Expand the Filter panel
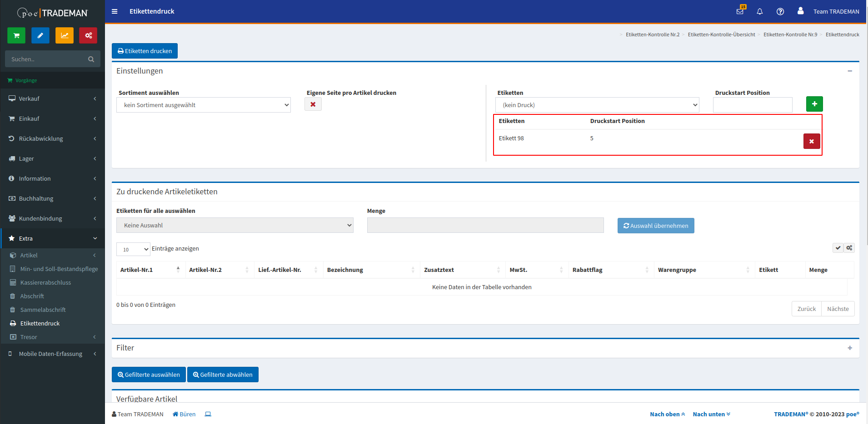Screen dimensions: 868x424 [849, 348]
